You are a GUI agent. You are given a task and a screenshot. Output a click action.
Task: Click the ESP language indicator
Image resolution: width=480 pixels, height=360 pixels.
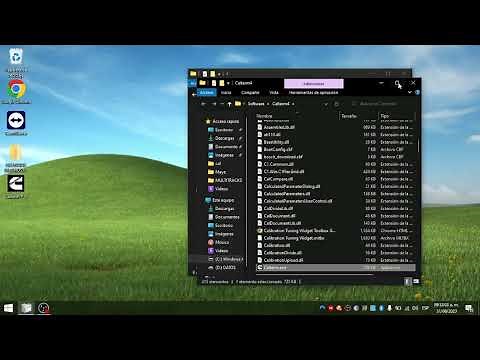(425, 308)
